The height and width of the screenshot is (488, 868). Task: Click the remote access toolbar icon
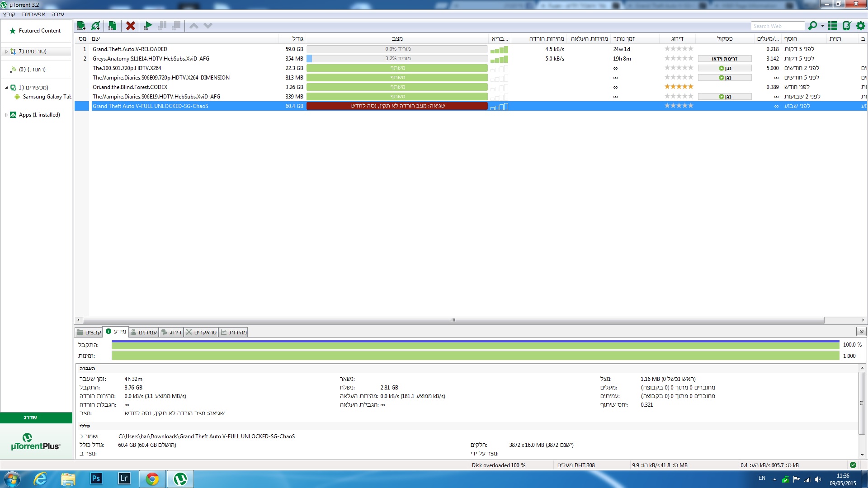pyautogui.click(x=847, y=26)
